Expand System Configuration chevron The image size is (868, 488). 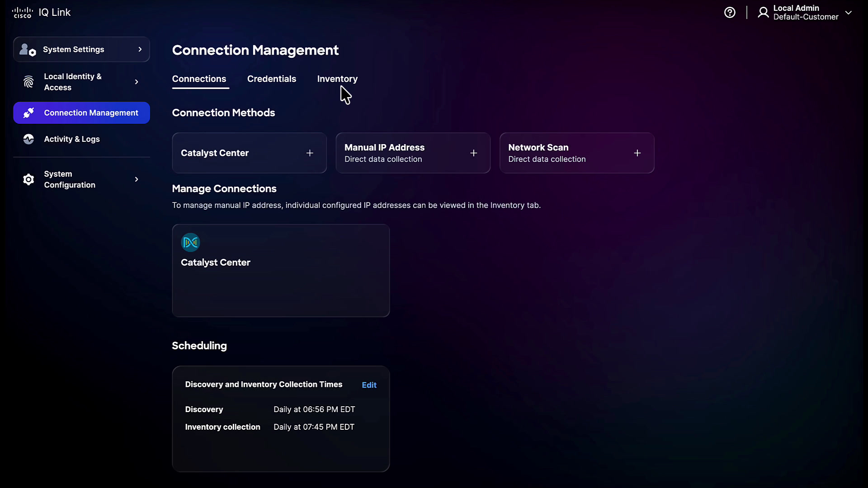137,179
